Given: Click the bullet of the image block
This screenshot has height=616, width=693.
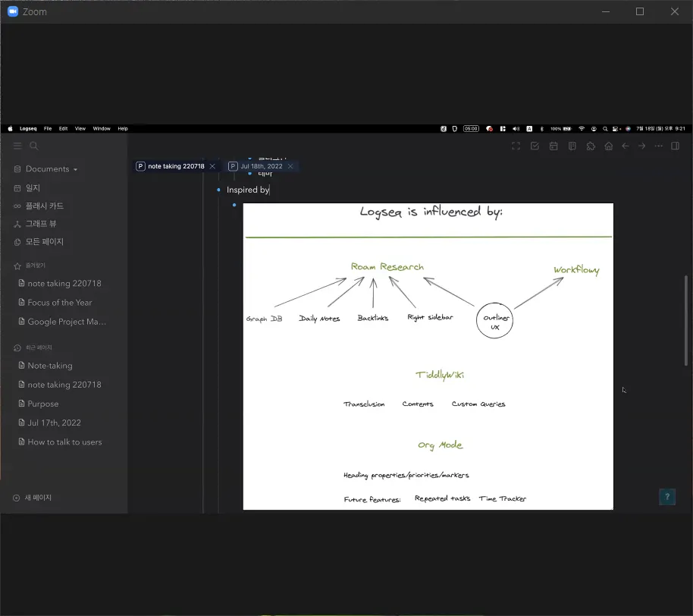Looking at the screenshot, I should 234,205.
